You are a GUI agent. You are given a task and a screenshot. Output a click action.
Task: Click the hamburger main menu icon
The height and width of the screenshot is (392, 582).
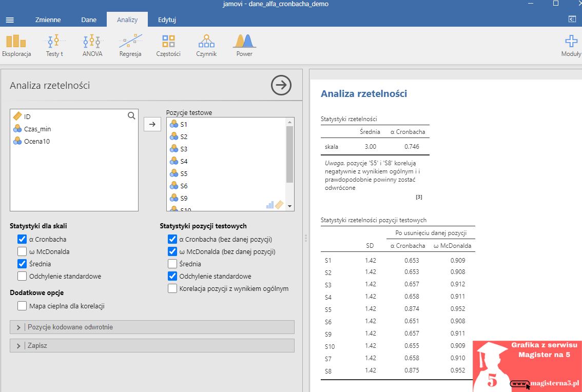(10, 20)
